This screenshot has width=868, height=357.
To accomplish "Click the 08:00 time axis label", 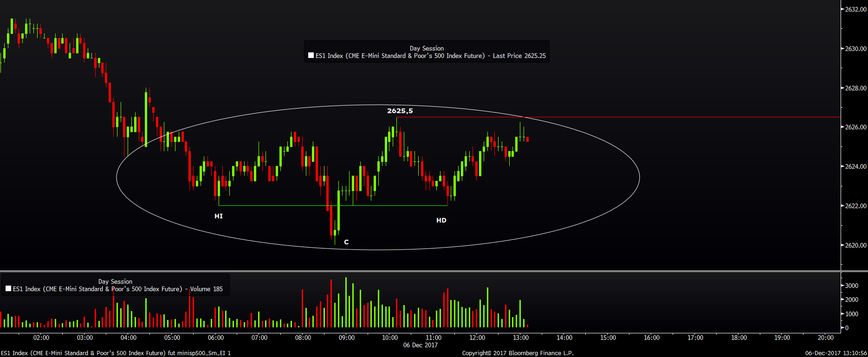I will click(x=303, y=338).
